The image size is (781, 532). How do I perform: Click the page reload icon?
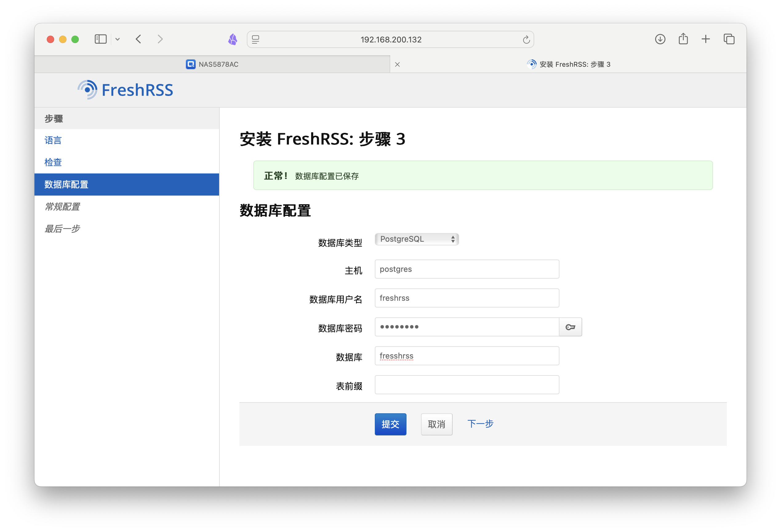[x=526, y=40]
